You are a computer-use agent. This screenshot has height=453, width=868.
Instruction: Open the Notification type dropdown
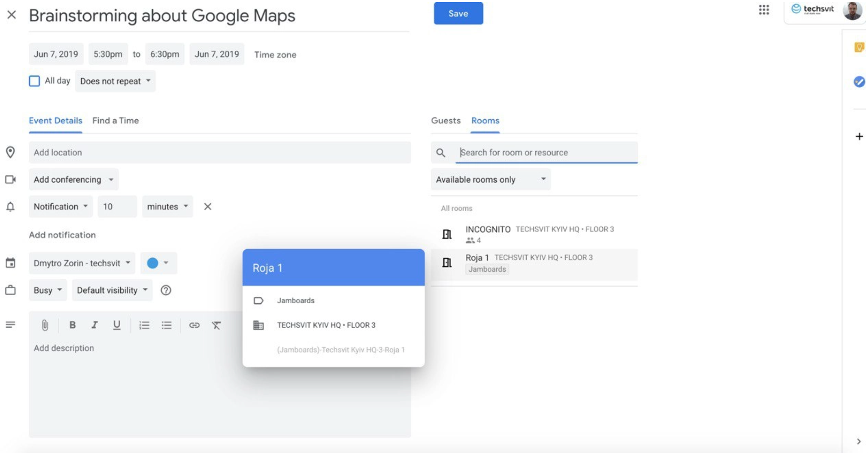pyautogui.click(x=61, y=206)
